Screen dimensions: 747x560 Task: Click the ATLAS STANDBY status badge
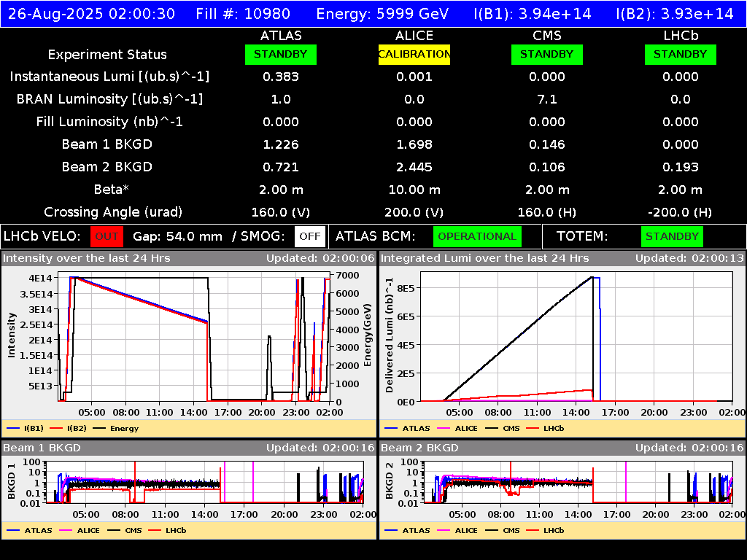click(x=281, y=54)
